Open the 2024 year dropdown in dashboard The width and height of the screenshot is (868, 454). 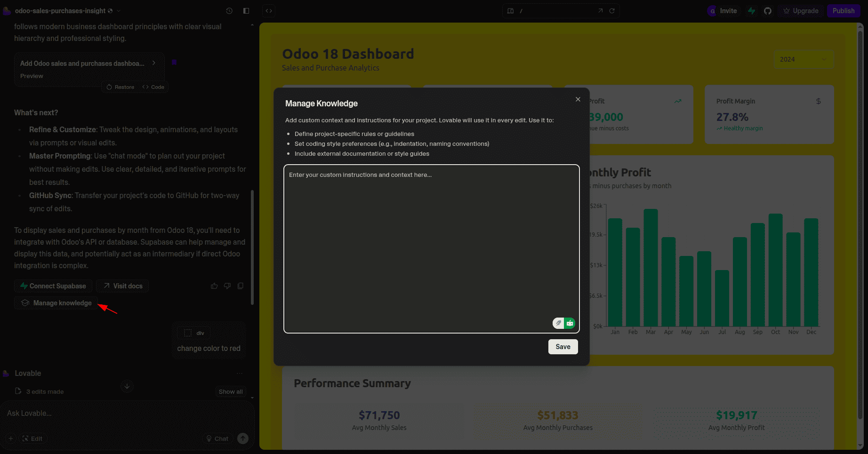[803, 59]
